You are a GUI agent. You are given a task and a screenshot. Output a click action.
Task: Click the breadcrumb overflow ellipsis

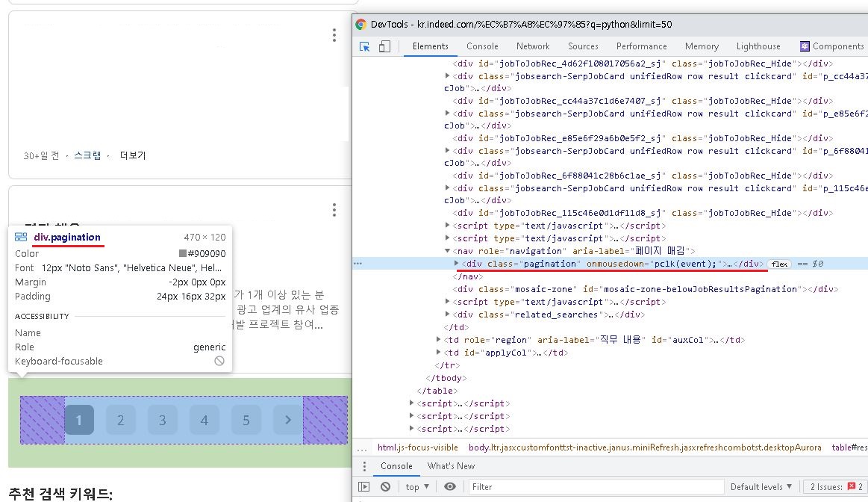tap(362, 447)
